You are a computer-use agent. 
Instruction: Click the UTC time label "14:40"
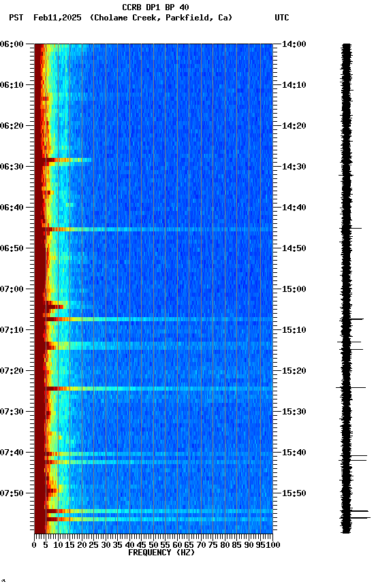[294, 208]
